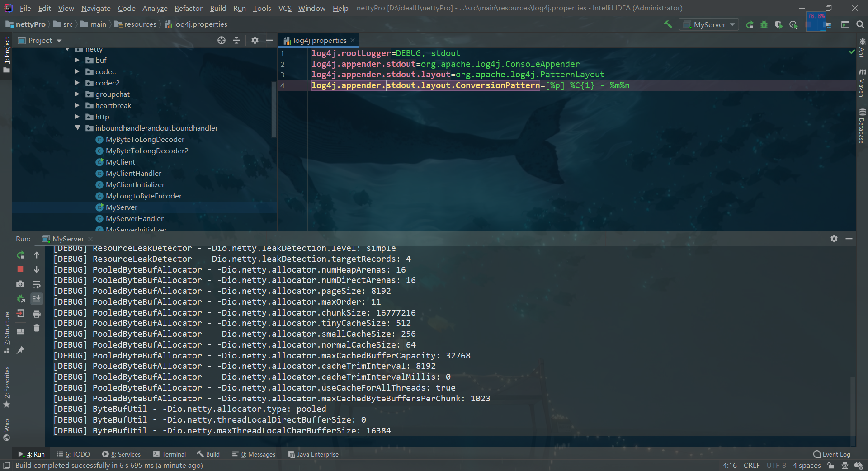
Task: Expand the groupchat folder
Action: pyautogui.click(x=77, y=94)
